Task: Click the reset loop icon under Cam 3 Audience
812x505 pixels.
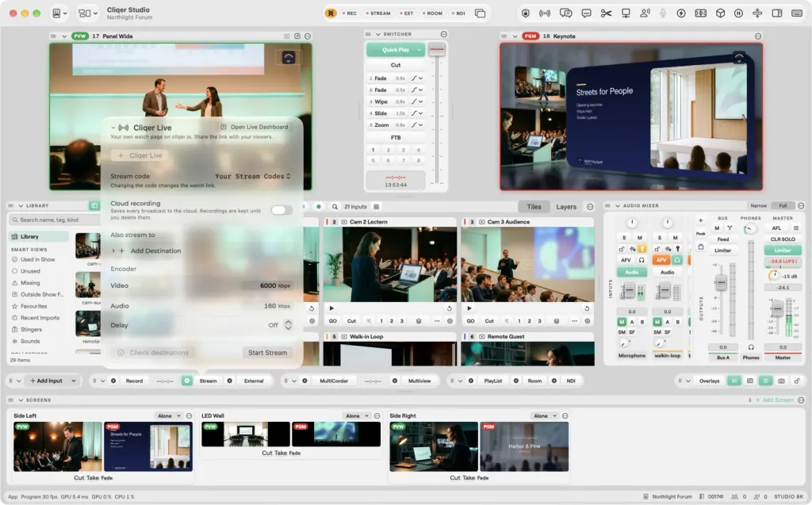Action: click(x=587, y=308)
